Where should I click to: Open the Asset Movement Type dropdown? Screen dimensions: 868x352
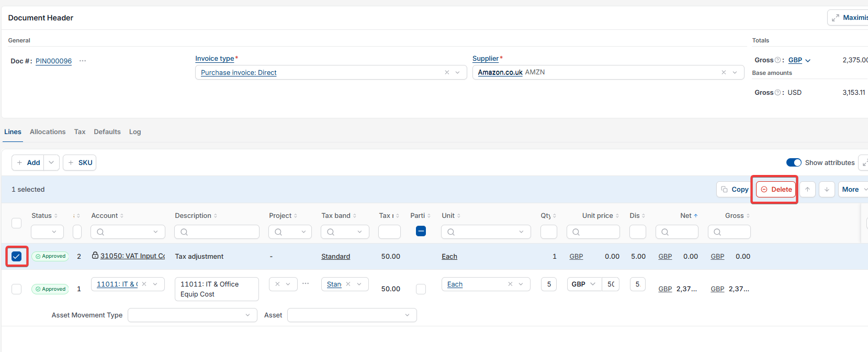(x=193, y=315)
